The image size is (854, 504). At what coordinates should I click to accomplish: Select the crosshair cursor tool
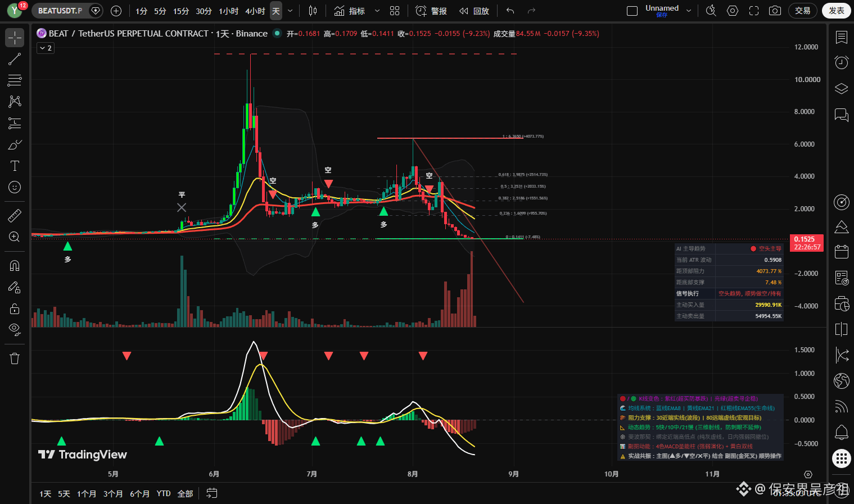[x=15, y=38]
